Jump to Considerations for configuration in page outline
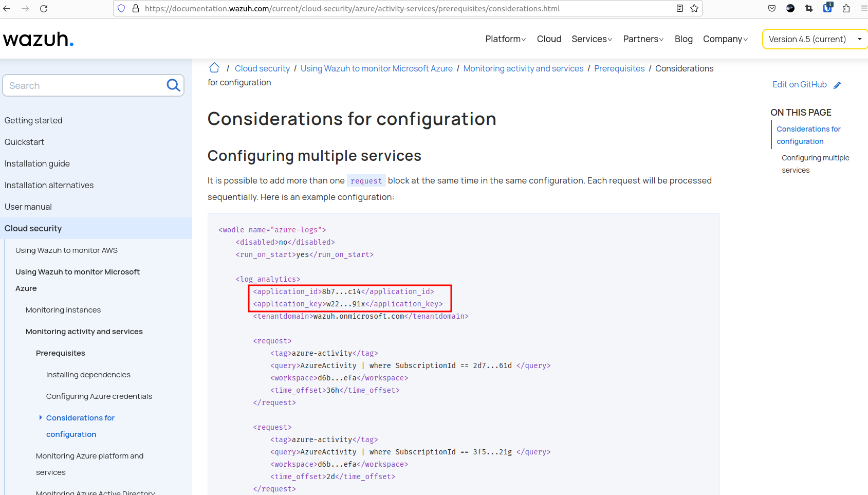Image resolution: width=868 pixels, height=495 pixels. [x=808, y=135]
